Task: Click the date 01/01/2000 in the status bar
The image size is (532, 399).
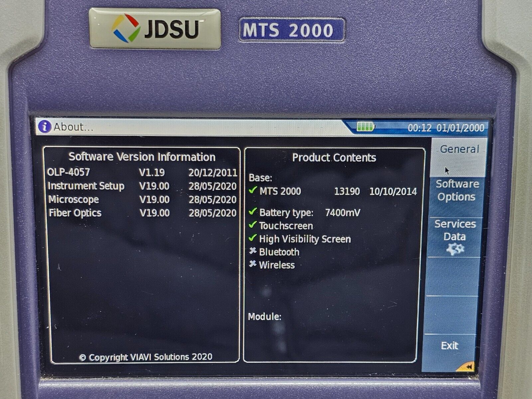Action: click(460, 128)
